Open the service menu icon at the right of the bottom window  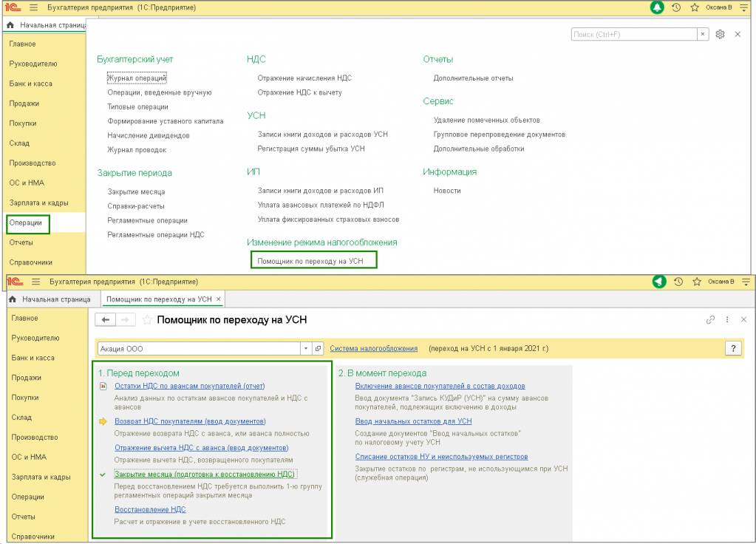coord(746,282)
